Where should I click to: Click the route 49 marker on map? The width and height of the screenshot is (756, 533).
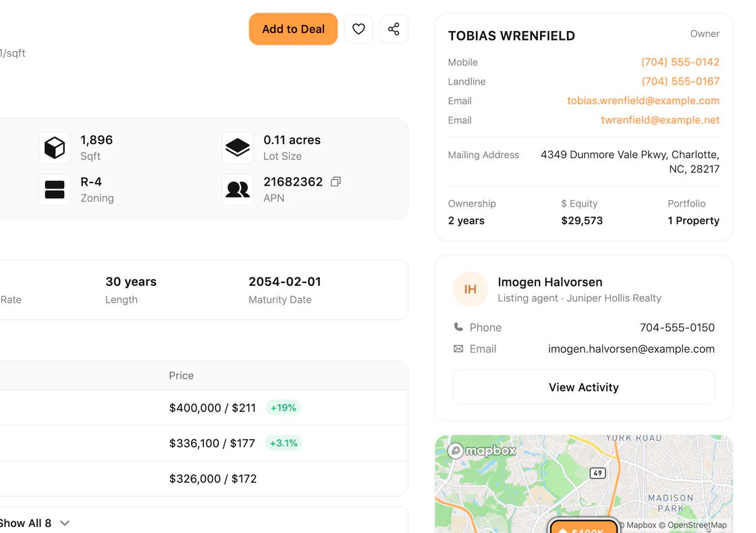[598, 473]
